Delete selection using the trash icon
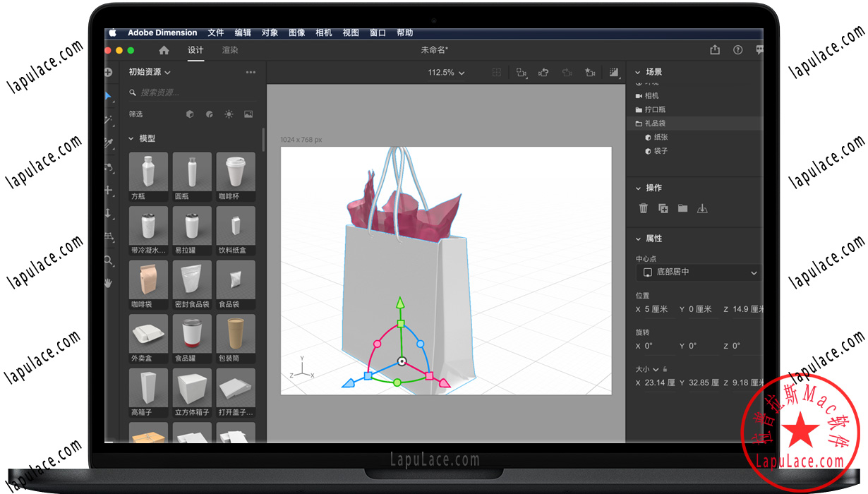868x494 pixels. [x=643, y=208]
